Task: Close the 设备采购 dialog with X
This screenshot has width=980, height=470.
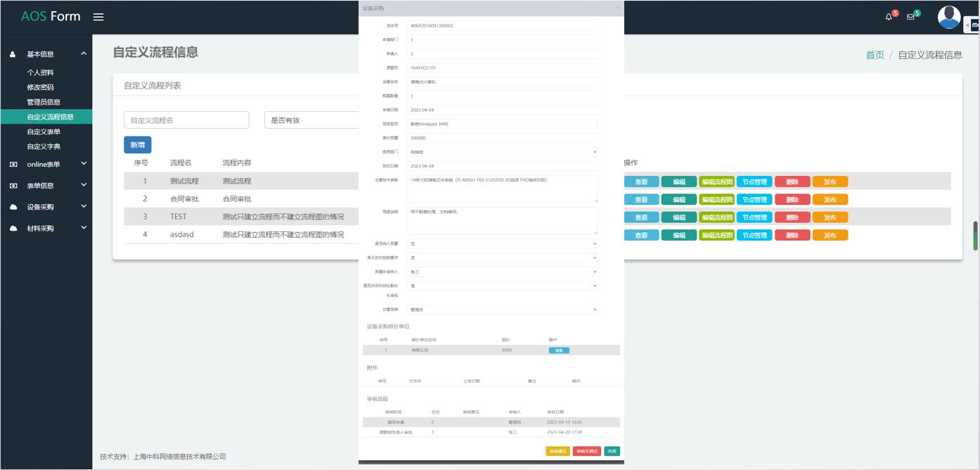Action: pyautogui.click(x=618, y=8)
